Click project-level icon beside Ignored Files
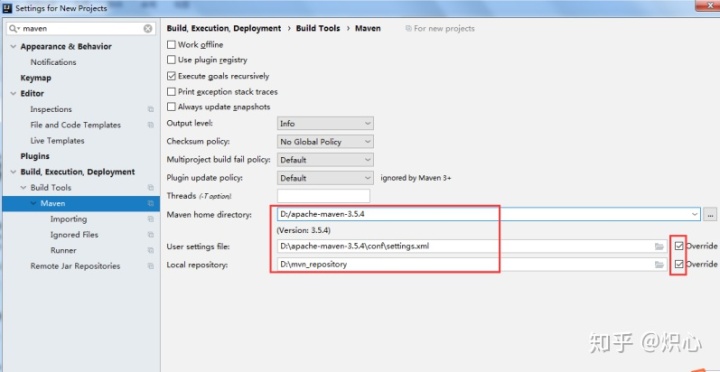This screenshot has height=372, width=720. coord(150,235)
